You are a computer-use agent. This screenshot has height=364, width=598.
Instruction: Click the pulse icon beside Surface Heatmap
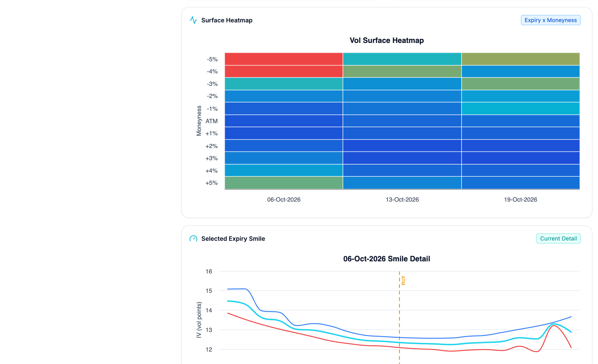193,20
